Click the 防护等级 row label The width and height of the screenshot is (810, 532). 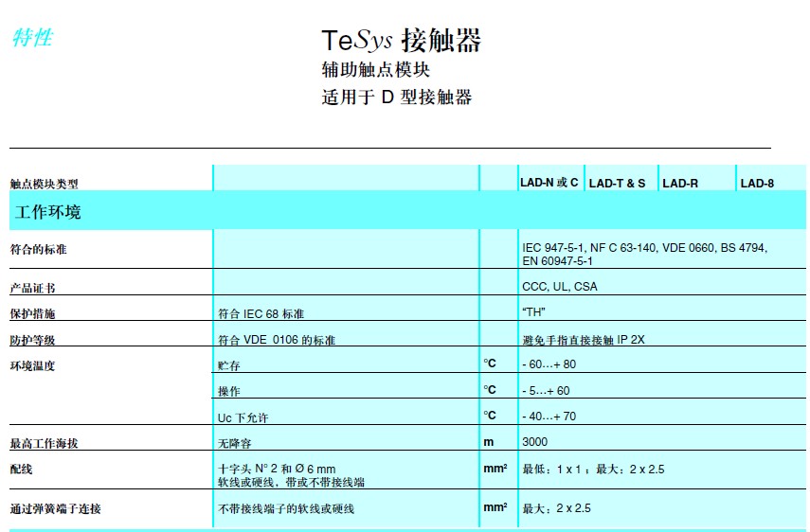click(x=32, y=340)
